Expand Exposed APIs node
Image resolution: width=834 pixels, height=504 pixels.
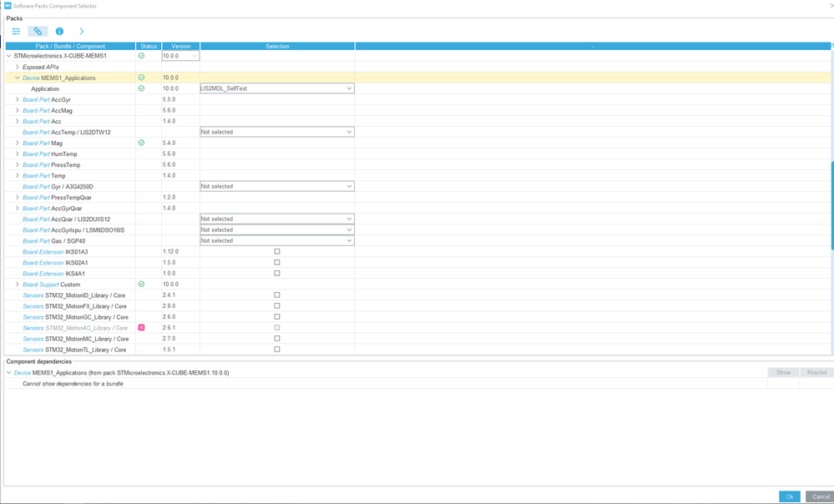pyautogui.click(x=18, y=67)
